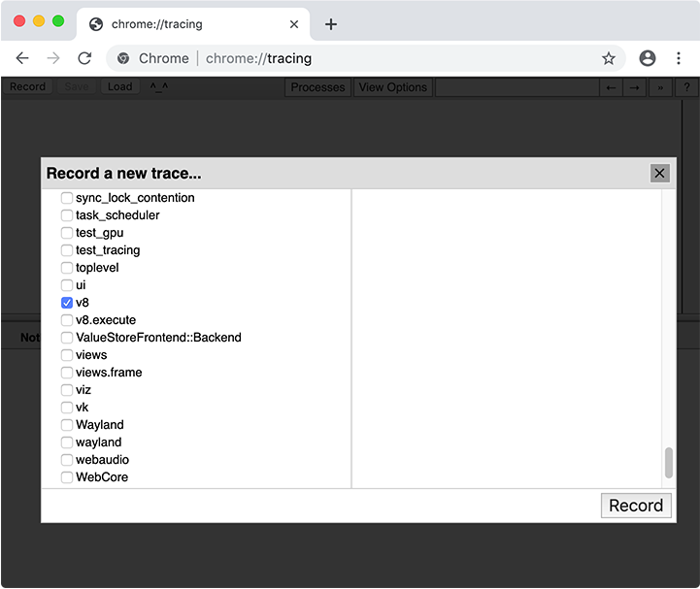Click the Processes toolbar button

tap(317, 87)
